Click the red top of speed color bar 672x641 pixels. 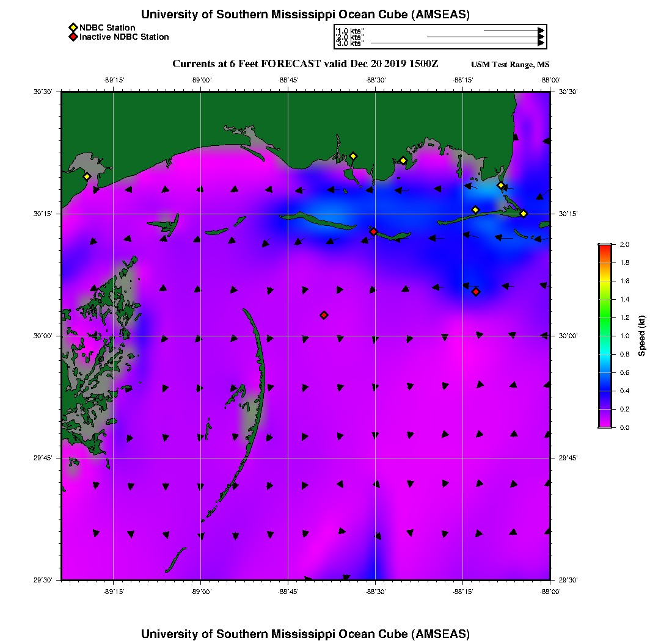tap(605, 246)
